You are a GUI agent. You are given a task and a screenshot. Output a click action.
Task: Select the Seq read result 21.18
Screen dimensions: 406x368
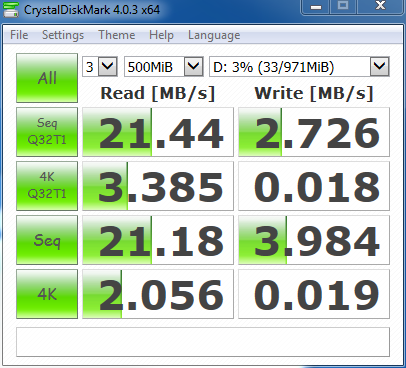coord(158,240)
